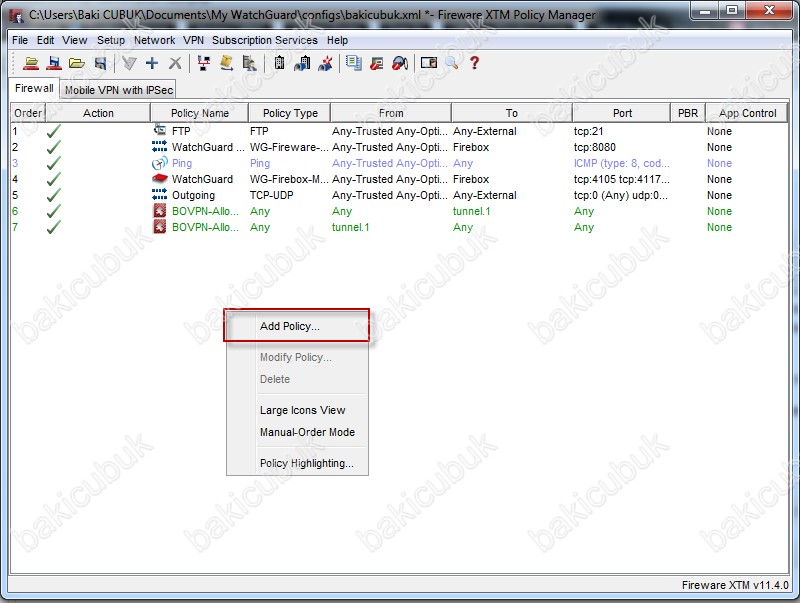The image size is (800, 603).
Task: Click the Outgoing policy arrows icon
Action: pos(160,195)
